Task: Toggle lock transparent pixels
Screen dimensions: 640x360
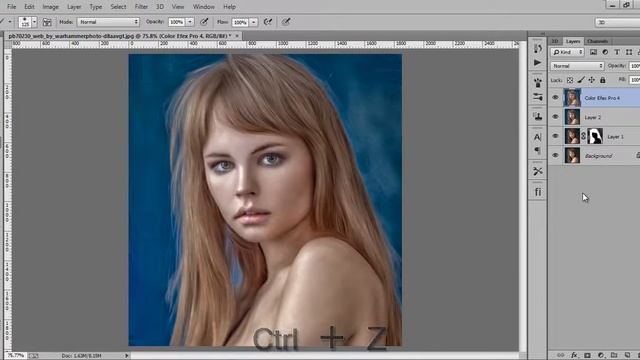Action: [x=570, y=80]
